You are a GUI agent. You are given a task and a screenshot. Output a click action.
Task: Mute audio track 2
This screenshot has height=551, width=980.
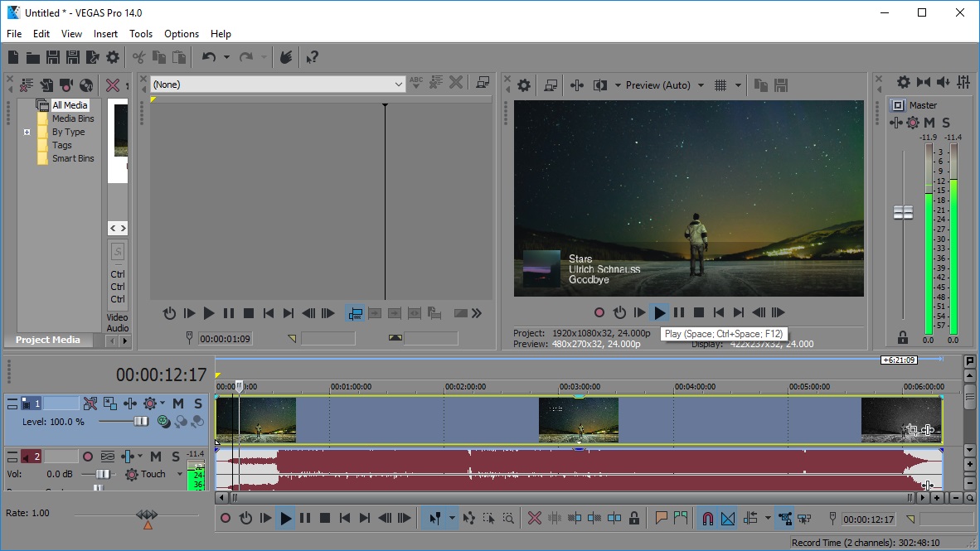[156, 457]
